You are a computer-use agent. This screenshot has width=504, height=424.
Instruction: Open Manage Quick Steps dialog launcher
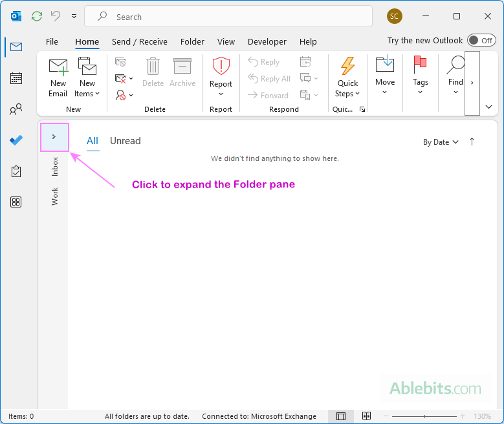362,109
